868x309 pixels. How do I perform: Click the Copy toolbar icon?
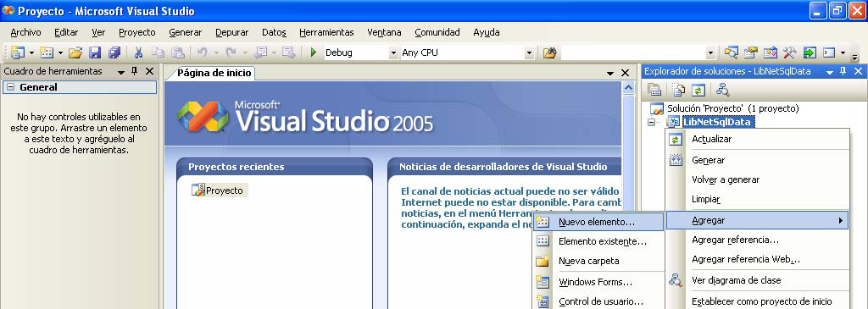pyautogui.click(x=159, y=52)
